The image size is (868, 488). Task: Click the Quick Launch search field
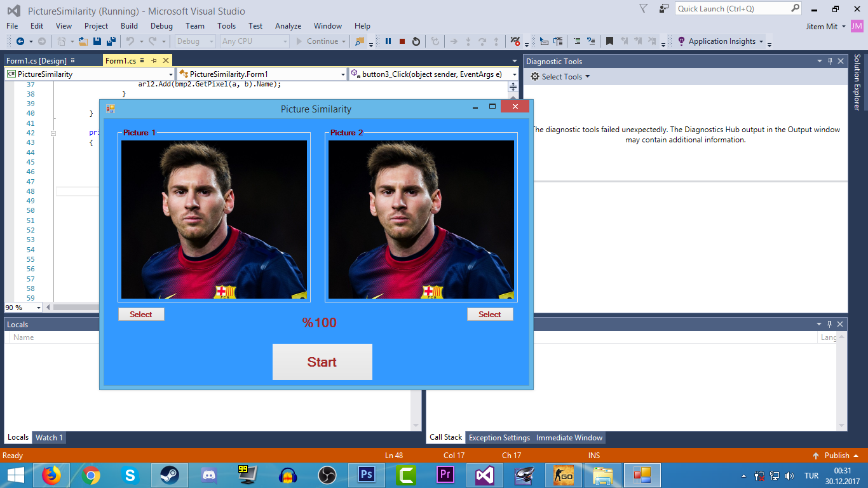point(738,9)
